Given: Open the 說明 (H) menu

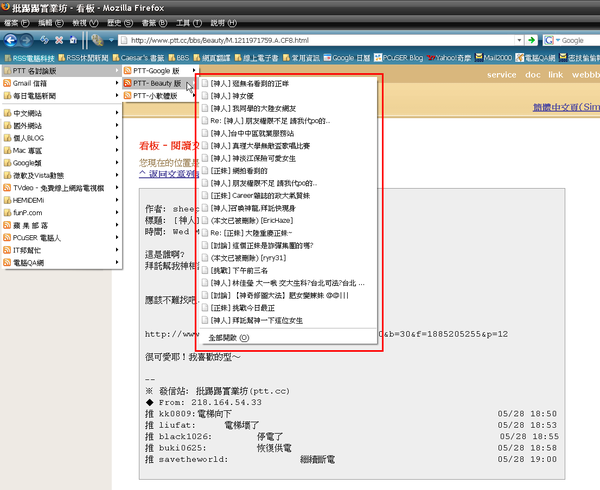Looking at the screenshot, I should pyautogui.click(x=223, y=23).
